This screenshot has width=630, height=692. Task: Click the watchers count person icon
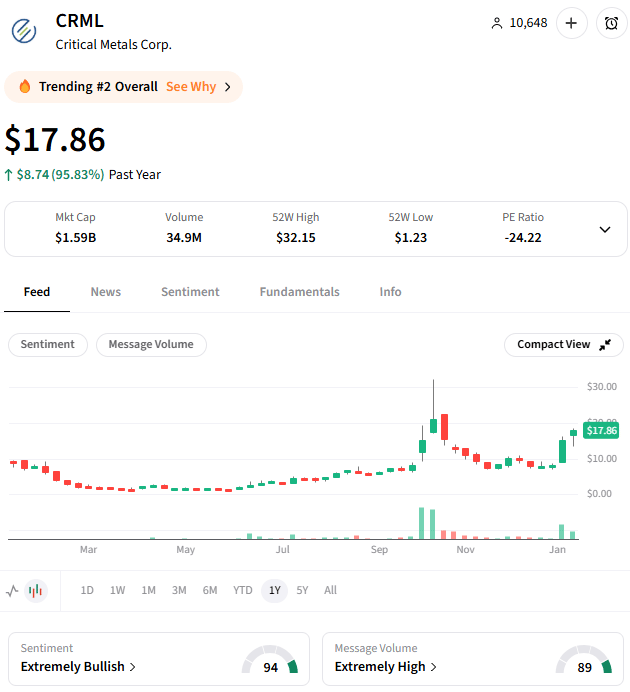click(x=497, y=23)
